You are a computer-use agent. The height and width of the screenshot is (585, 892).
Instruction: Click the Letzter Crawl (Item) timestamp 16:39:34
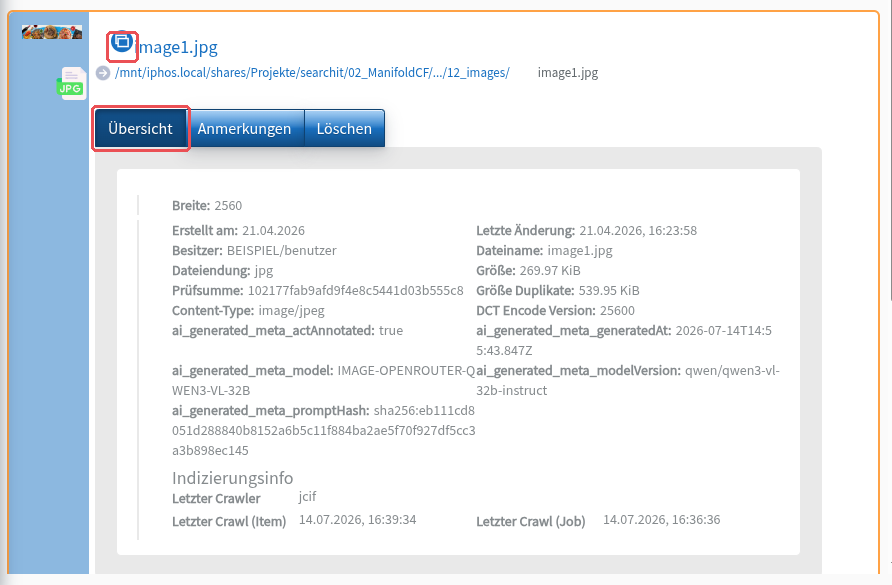(x=358, y=520)
